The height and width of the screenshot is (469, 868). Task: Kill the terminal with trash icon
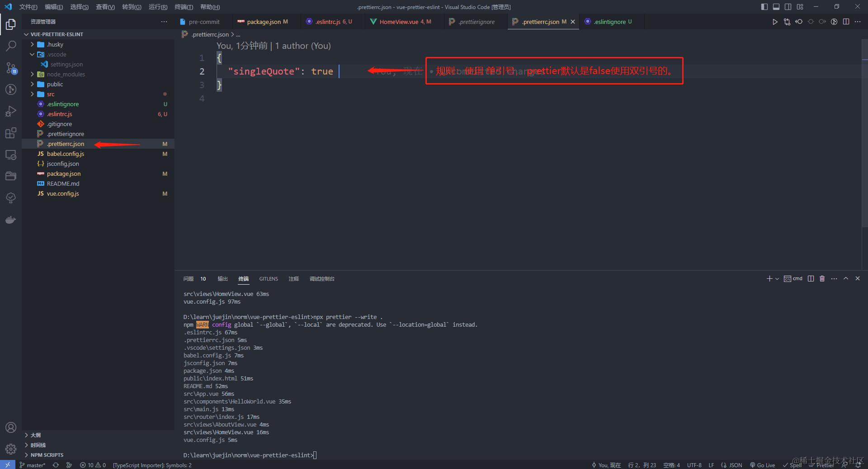point(822,279)
